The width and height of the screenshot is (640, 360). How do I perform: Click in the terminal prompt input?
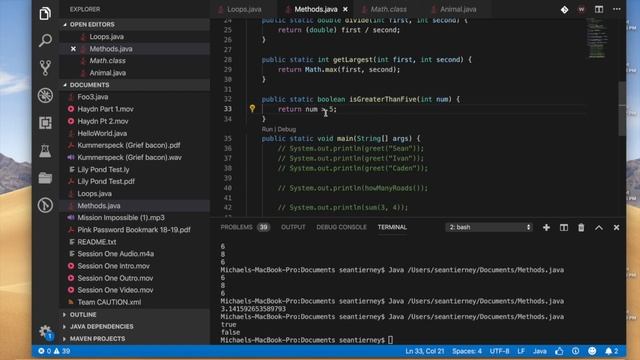point(391,340)
